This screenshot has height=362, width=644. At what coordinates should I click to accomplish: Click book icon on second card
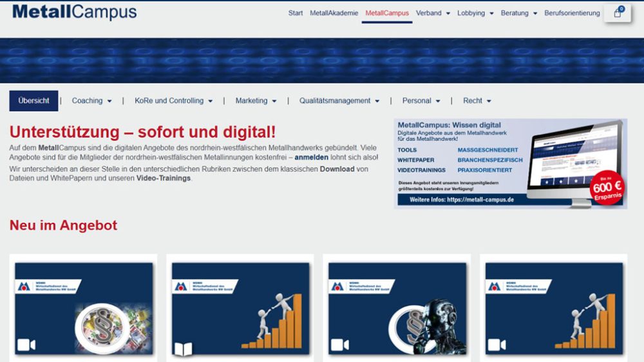coord(183,349)
